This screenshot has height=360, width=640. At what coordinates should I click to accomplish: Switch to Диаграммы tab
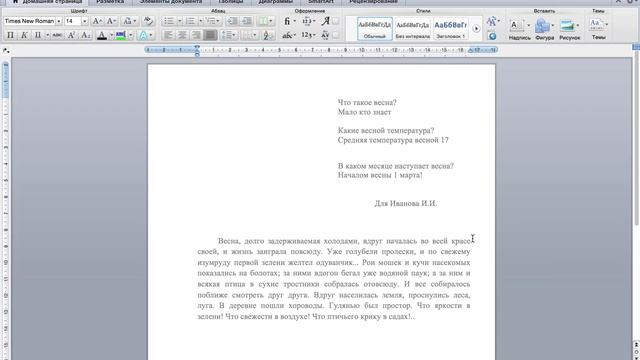(x=276, y=2)
